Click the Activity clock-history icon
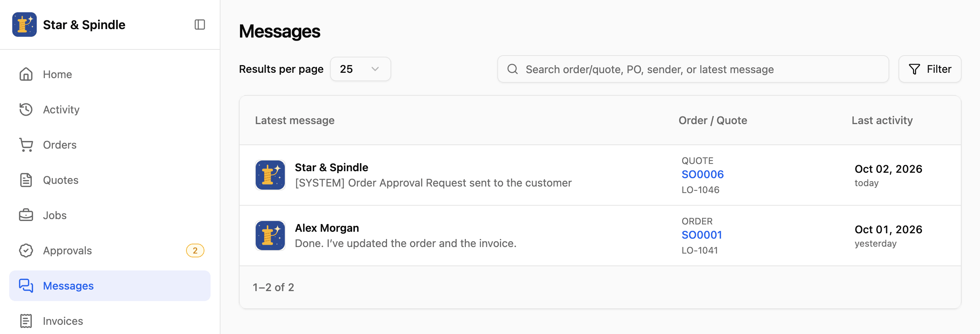This screenshot has width=980, height=334. [26, 110]
